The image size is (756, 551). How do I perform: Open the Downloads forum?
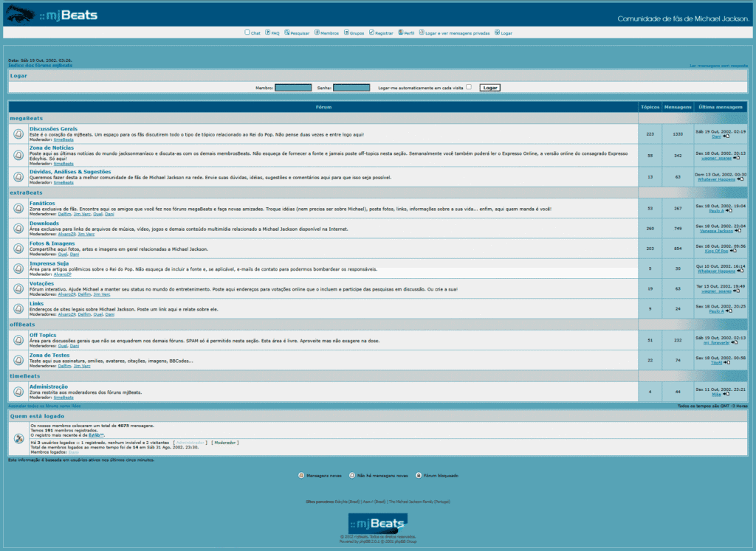[44, 223]
